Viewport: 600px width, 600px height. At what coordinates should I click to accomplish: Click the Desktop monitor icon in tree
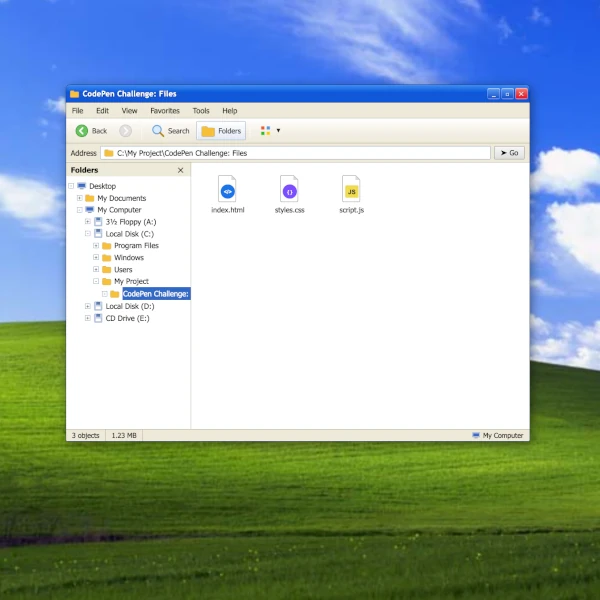(82, 186)
